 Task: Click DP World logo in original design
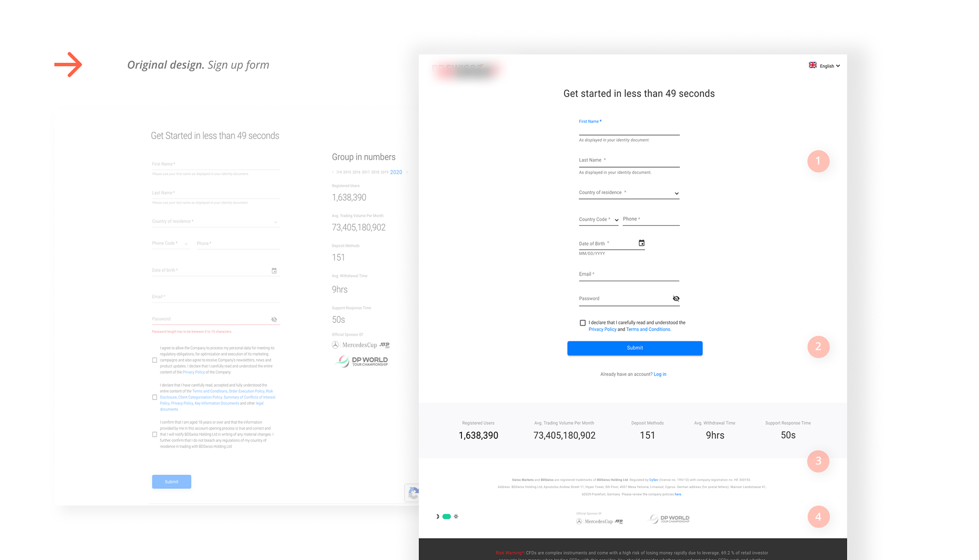coord(363,361)
